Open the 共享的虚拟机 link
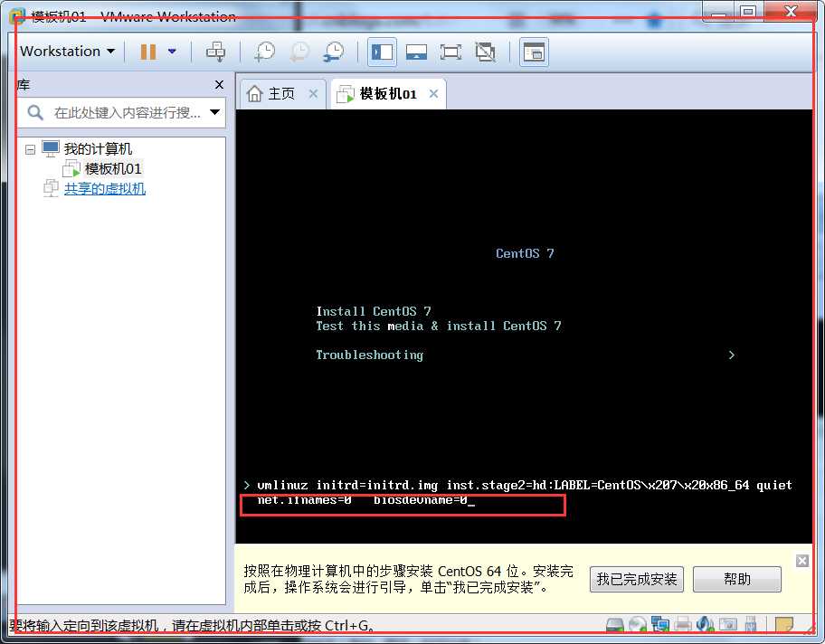Viewport: 825px width, 644px height. point(105,188)
